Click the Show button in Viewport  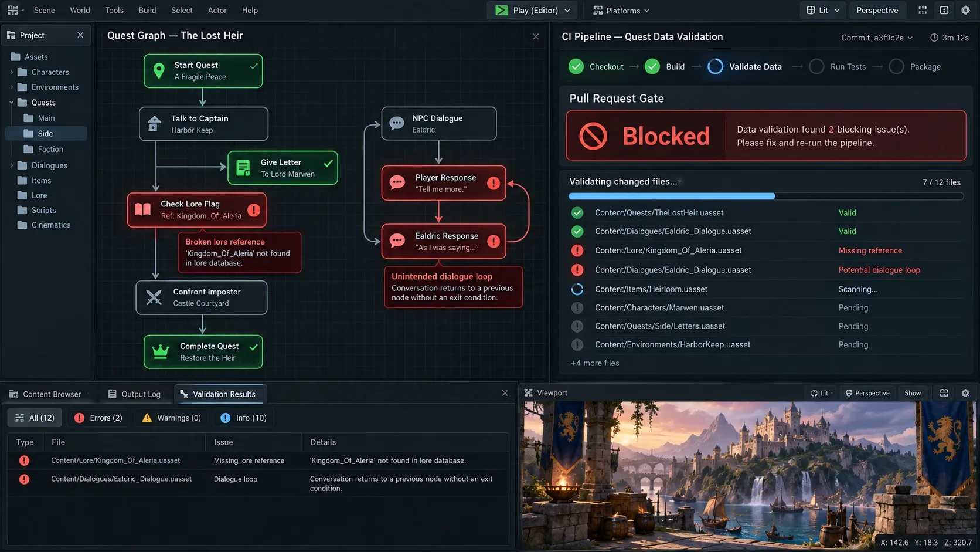pyautogui.click(x=913, y=393)
